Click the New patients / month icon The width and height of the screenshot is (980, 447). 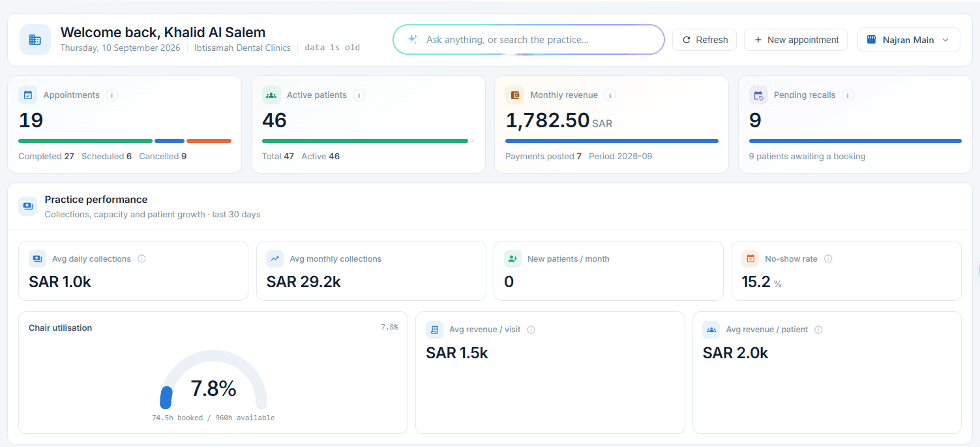coord(512,258)
